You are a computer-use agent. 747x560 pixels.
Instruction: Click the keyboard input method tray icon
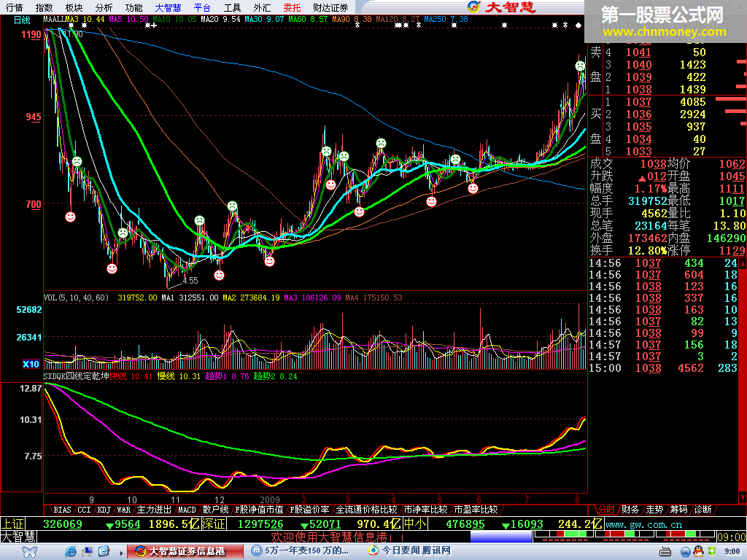click(665, 552)
